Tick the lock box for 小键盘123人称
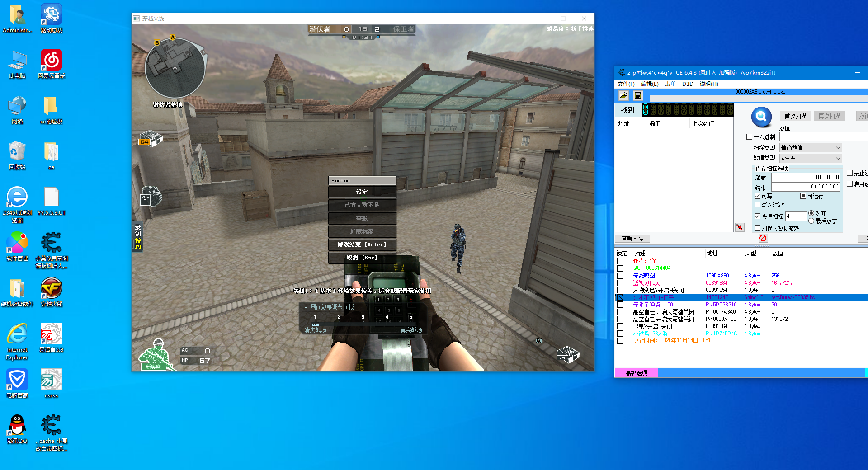Image resolution: width=868 pixels, height=470 pixels. (620, 334)
